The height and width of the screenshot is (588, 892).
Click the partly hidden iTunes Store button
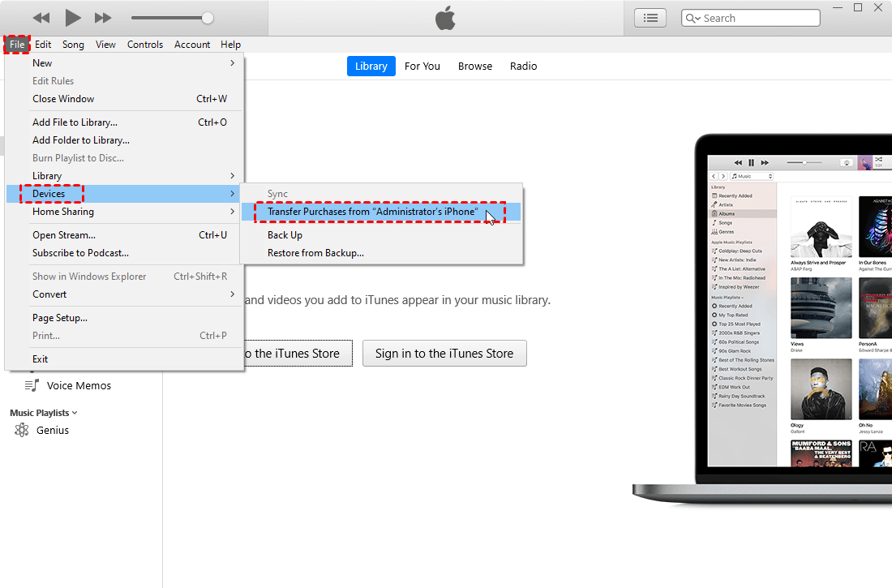tap(298, 354)
